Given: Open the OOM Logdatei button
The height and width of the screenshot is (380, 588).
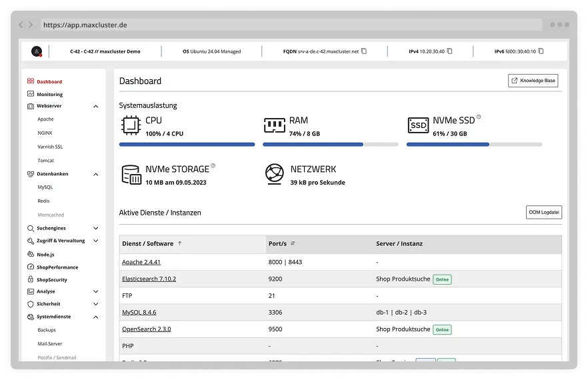Looking at the screenshot, I should pos(544,212).
